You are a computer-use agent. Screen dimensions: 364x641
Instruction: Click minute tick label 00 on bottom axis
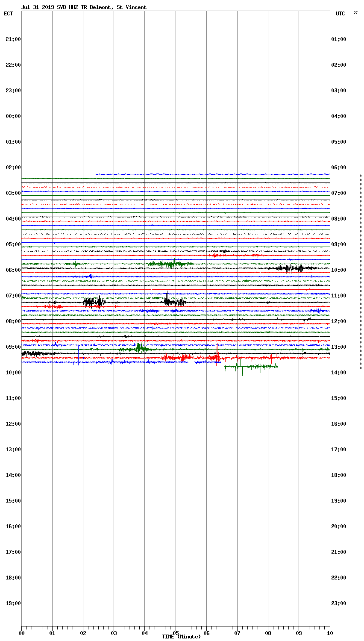click(21, 633)
